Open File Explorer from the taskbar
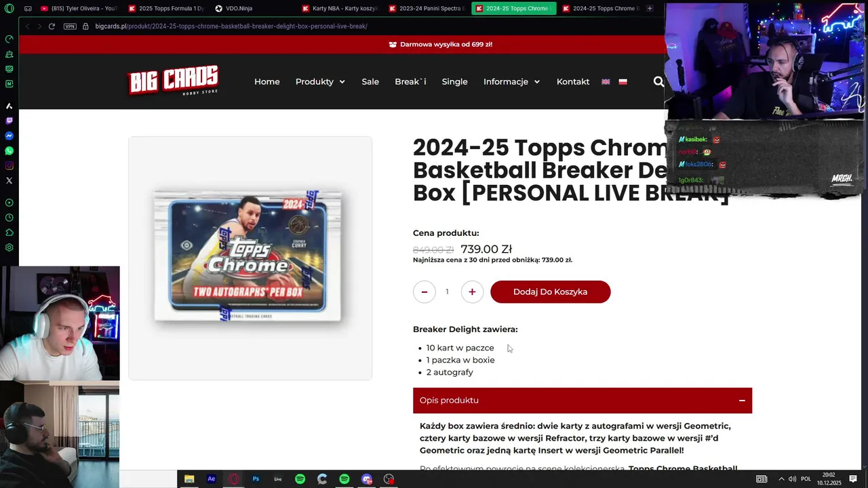Image resolution: width=868 pixels, height=488 pixels. point(189,479)
